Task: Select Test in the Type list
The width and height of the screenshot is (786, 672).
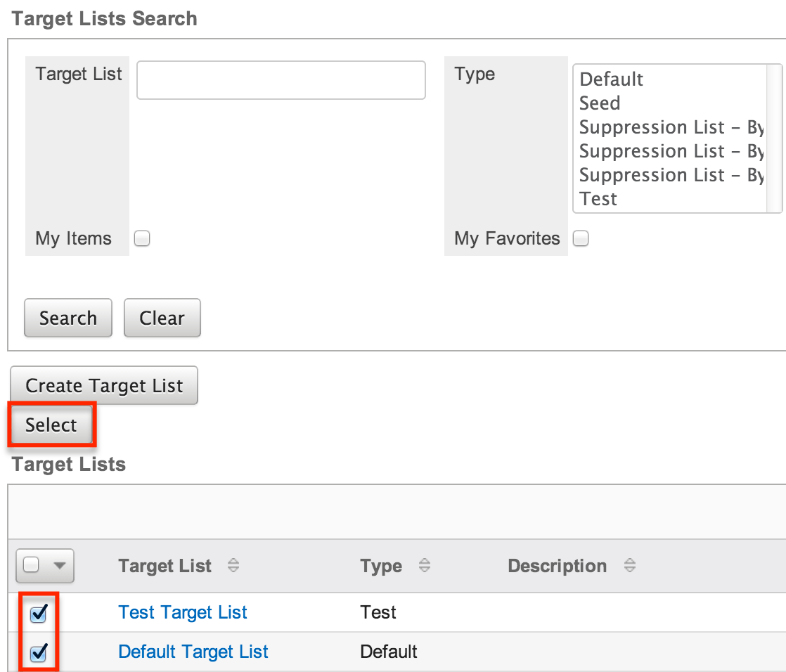Action: pyautogui.click(x=597, y=199)
